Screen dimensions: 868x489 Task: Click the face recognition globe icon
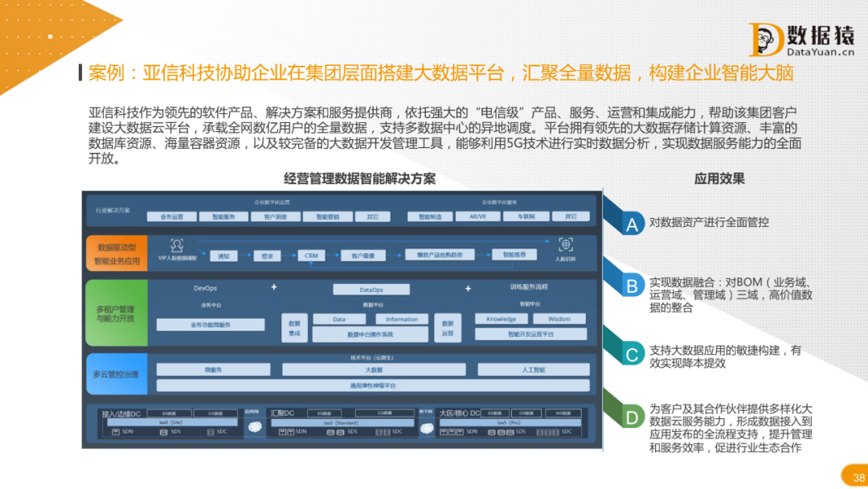(566, 244)
